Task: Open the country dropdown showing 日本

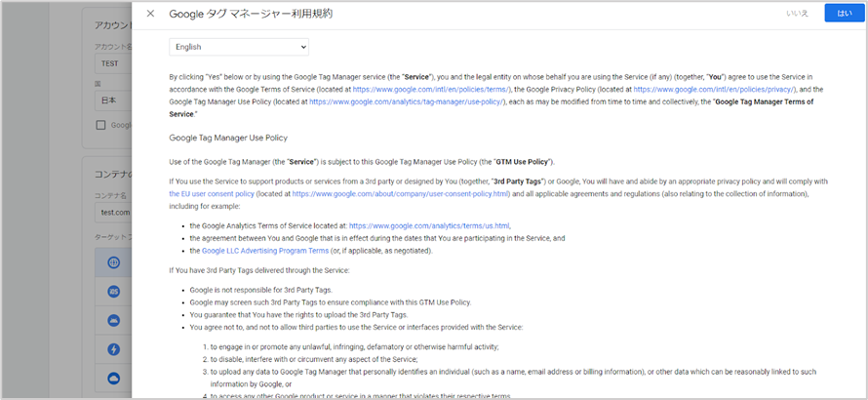Action: click(113, 101)
